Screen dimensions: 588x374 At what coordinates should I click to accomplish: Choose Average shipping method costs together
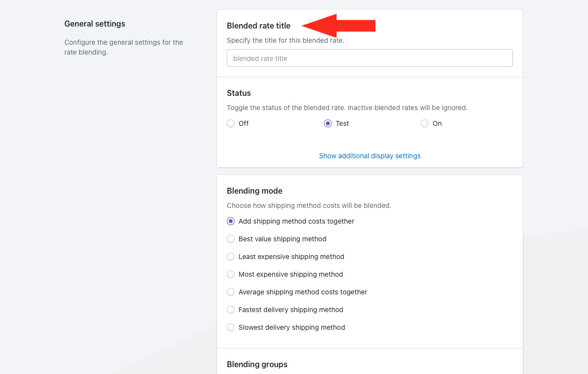tap(231, 292)
